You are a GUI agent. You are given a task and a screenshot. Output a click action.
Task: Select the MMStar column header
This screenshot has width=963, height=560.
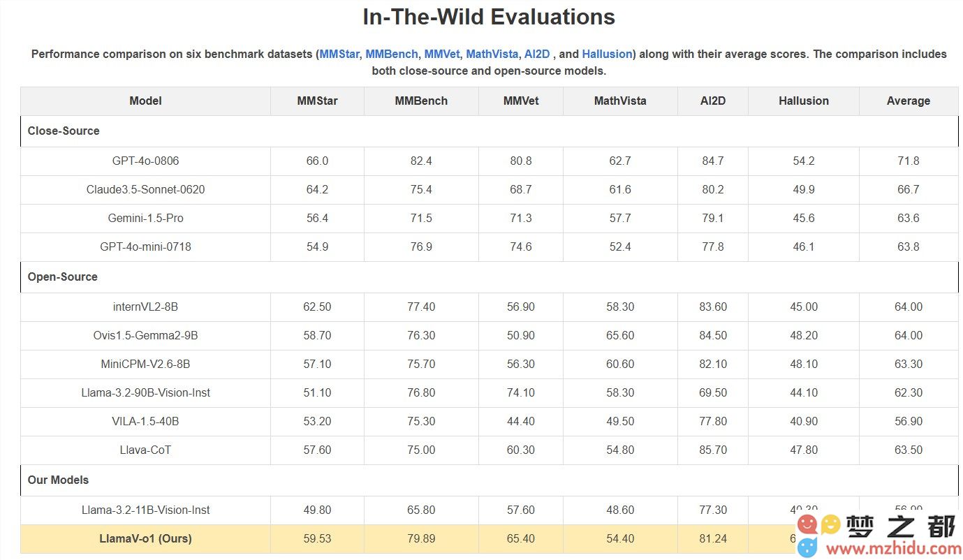pyautogui.click(x=317, y=101)
